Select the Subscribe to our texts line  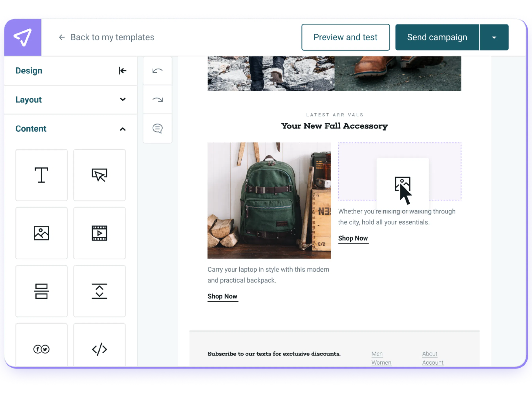[274, 354]
